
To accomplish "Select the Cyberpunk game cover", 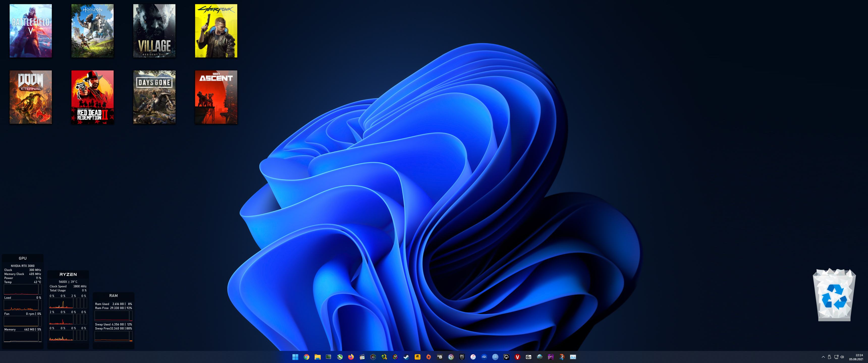I will click(x=216, y=31).
